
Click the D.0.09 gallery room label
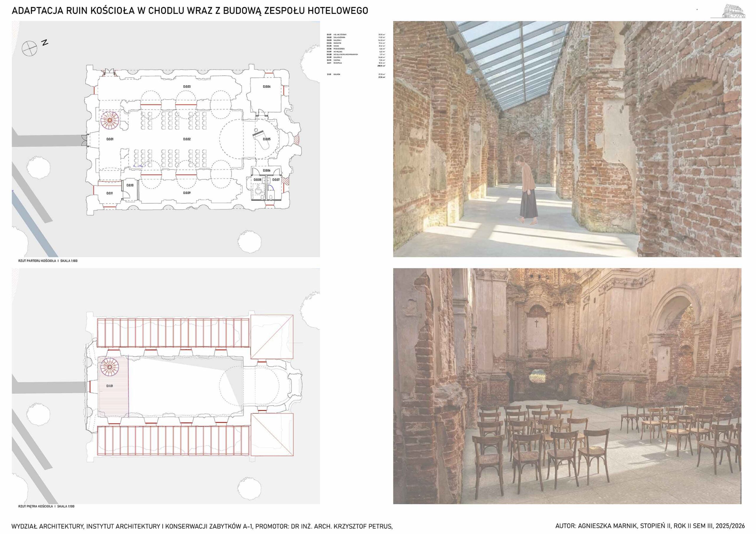(187, 193)
